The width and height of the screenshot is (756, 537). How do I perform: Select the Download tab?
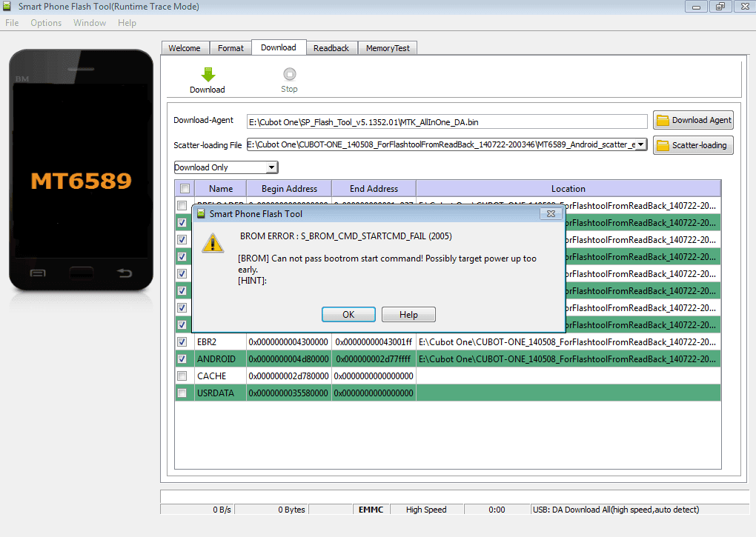tap(279, 47)
